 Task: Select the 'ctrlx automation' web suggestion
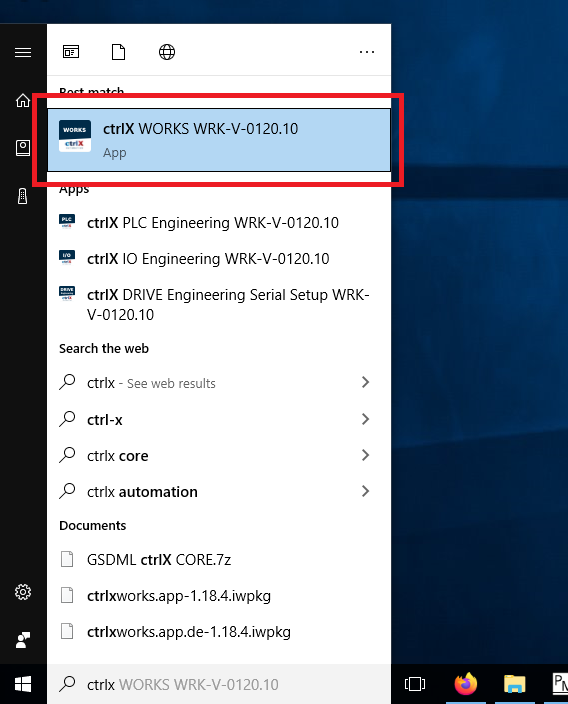pyautogui.click(x=219, y=492)
